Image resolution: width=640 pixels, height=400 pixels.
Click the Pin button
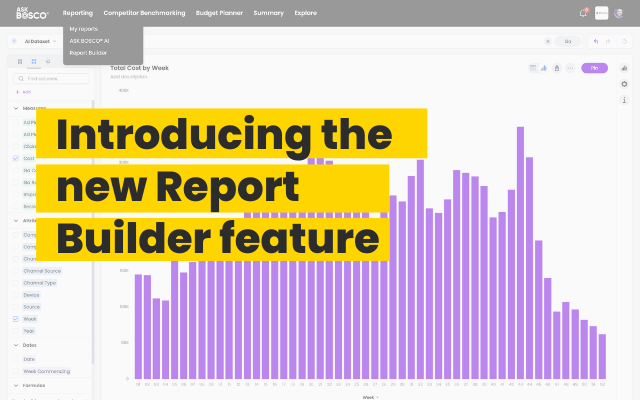(594, 68)
